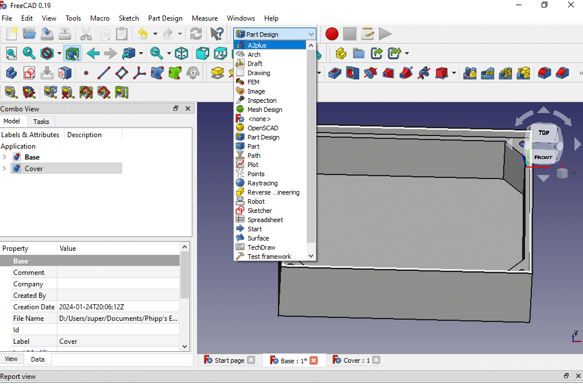
Task: Click the Groove tool icon
Action: [x=370, y=73]
